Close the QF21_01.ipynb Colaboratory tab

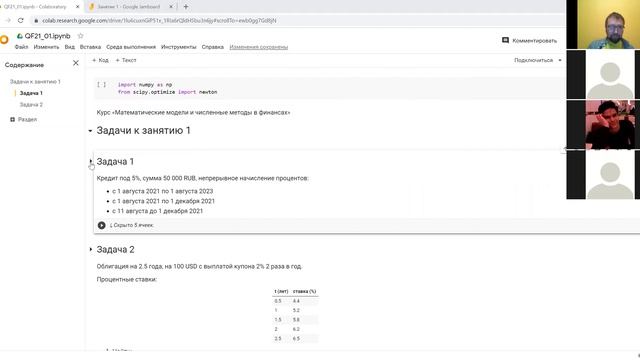click(x=78, y=7)
